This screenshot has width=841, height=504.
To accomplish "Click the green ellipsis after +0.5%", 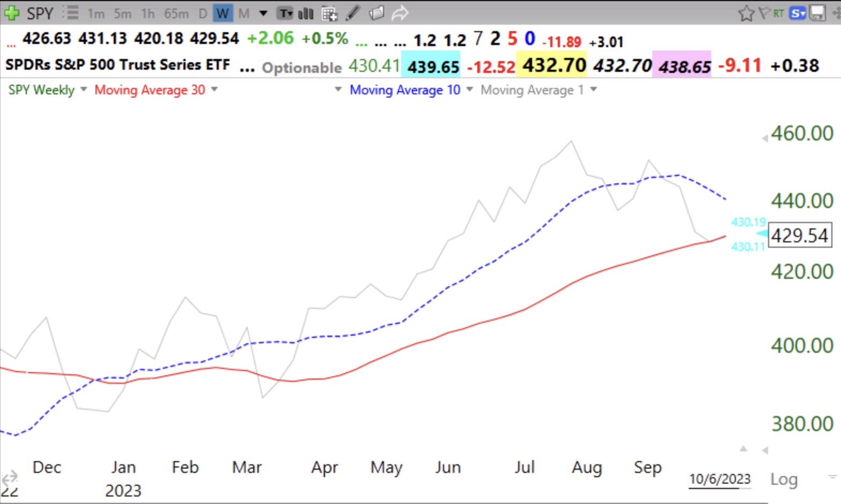I will pyautogui.click(x=362, y=45).
